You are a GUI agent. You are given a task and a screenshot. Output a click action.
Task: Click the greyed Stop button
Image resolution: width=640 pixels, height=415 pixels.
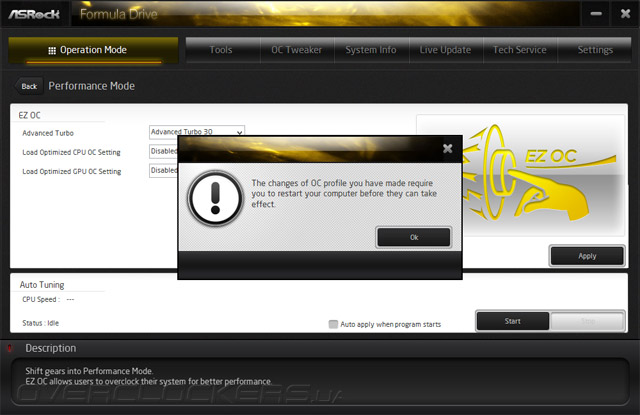pyautogui.click(x=587, y=321)
